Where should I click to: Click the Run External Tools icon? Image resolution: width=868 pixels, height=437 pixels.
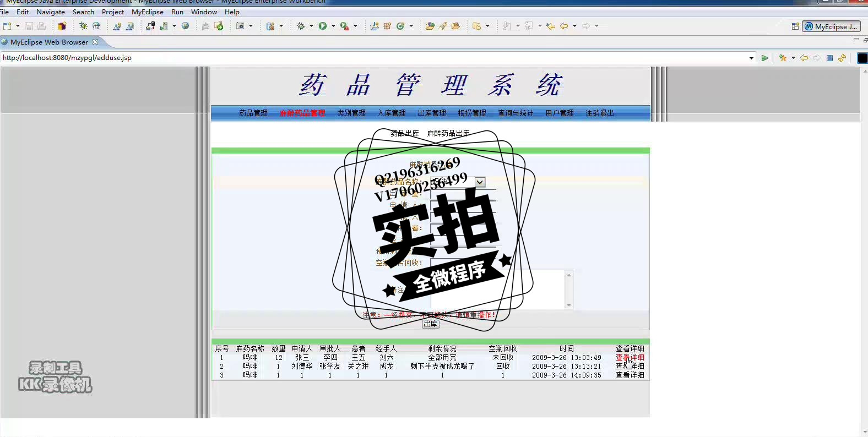[344, 26]
